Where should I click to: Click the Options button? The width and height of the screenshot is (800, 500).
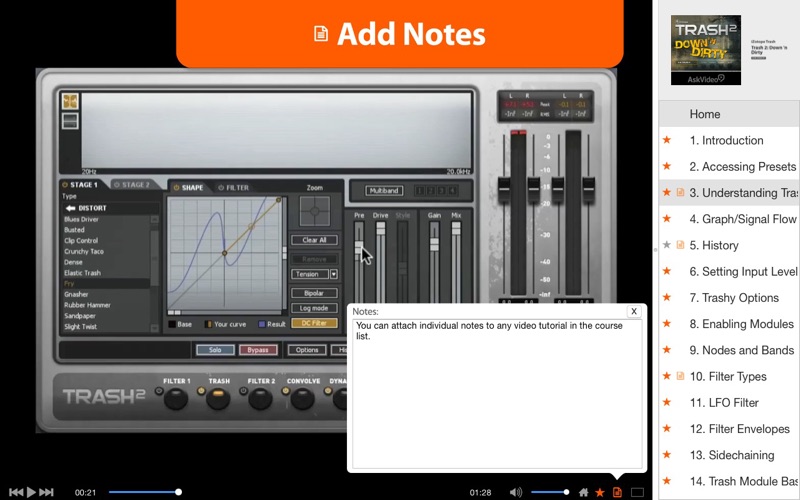pos(307,350)
